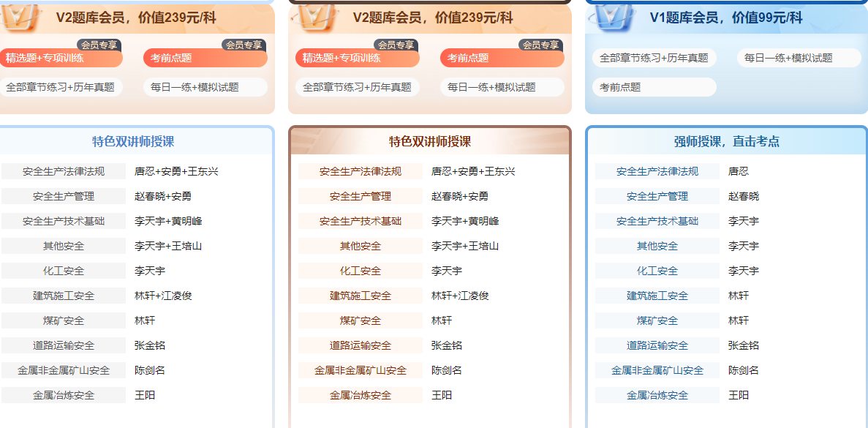Click 建筑施工安全 in the leftmost column
Image resolution: width=868 pixels, height=428 pixels.
coord(64,296)
